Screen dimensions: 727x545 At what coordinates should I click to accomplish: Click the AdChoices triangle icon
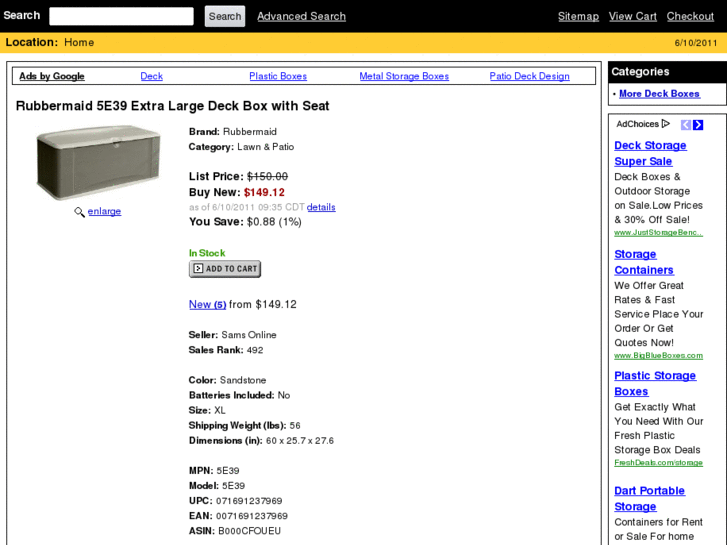click(666, 124)
